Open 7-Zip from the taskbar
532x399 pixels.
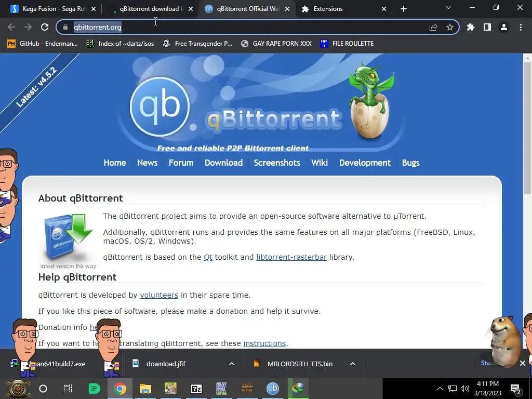tap(196, 389)
